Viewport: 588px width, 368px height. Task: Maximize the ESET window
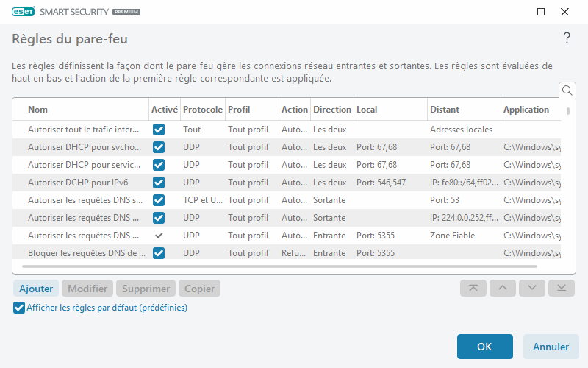(541, 12)
